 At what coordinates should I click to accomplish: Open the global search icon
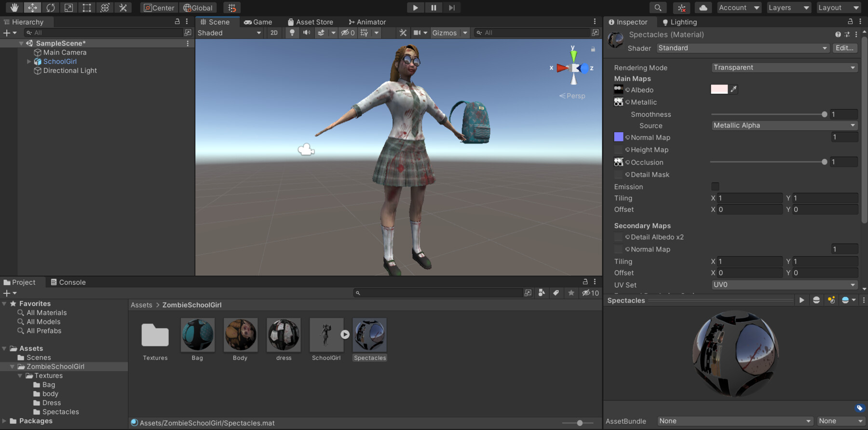tap(658, 8)
